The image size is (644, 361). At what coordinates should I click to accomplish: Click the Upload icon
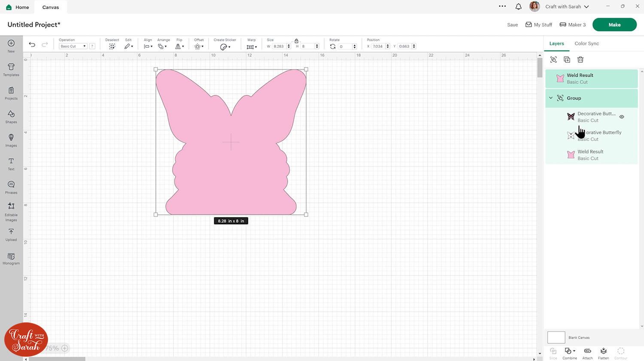click(11, 234)
